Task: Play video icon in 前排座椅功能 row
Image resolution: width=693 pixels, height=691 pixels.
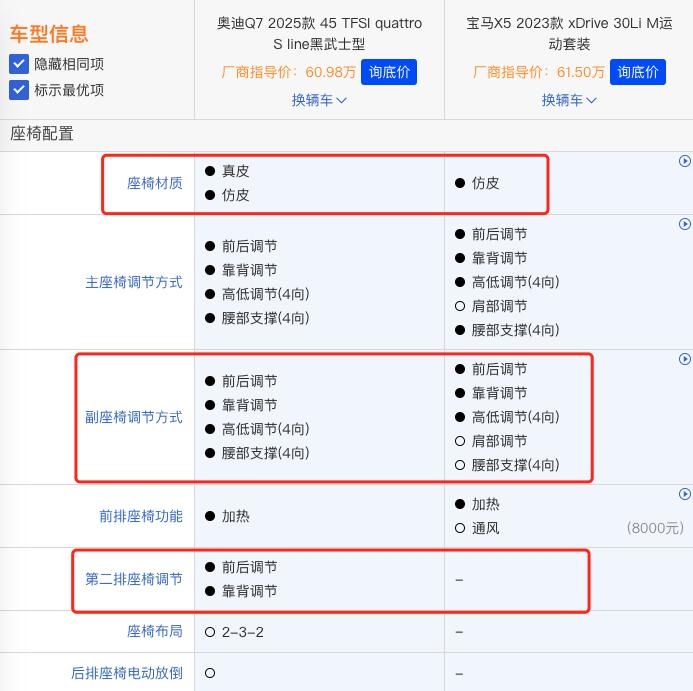Action: 685,494
